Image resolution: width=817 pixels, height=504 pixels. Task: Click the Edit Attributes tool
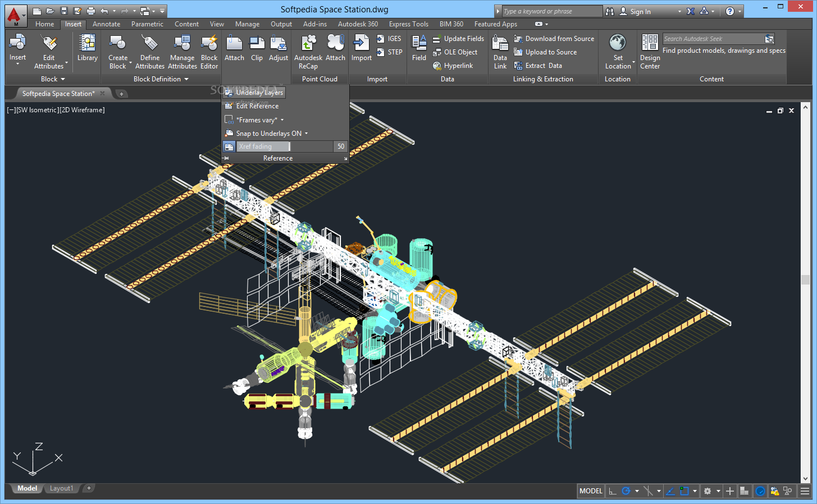49,51
